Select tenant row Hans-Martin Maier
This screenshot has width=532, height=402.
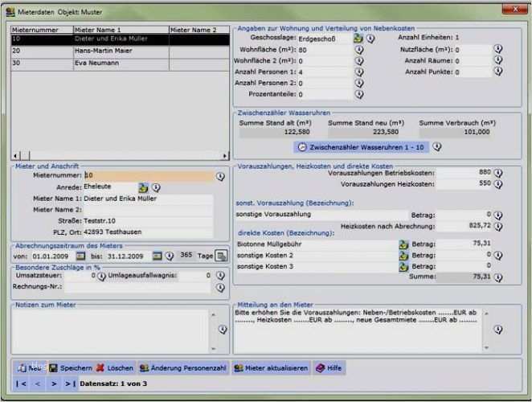click(121, 51)
